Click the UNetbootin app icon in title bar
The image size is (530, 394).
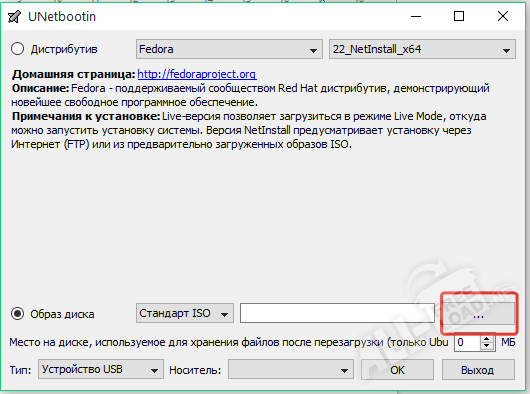tap(15, 17)
